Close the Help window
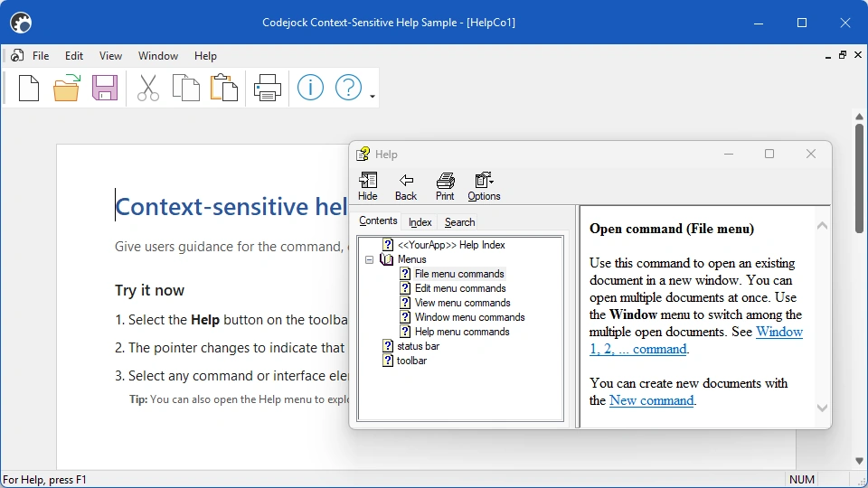The image size is (868, 488). (x=811, y=154)
